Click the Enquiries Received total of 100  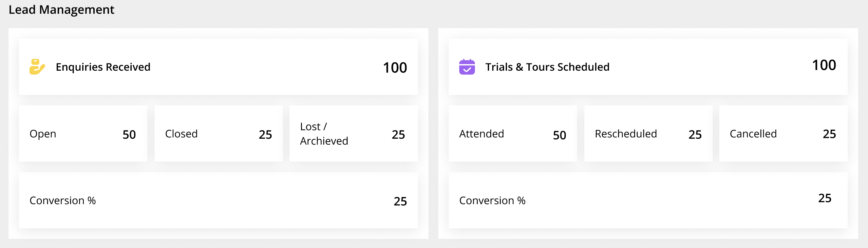395,68
